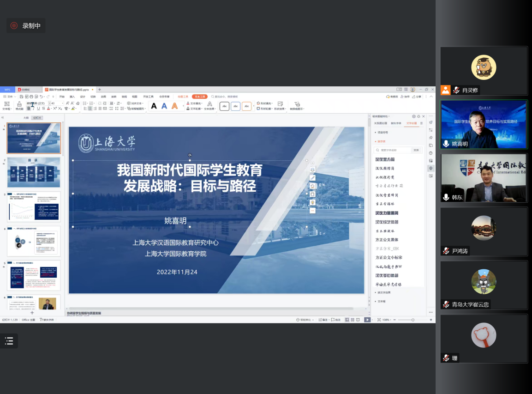The height and width of the screenshot is (394, 532).
Task: Toggle bold formatting in the ribbon
Action: [x=29, y=109]
